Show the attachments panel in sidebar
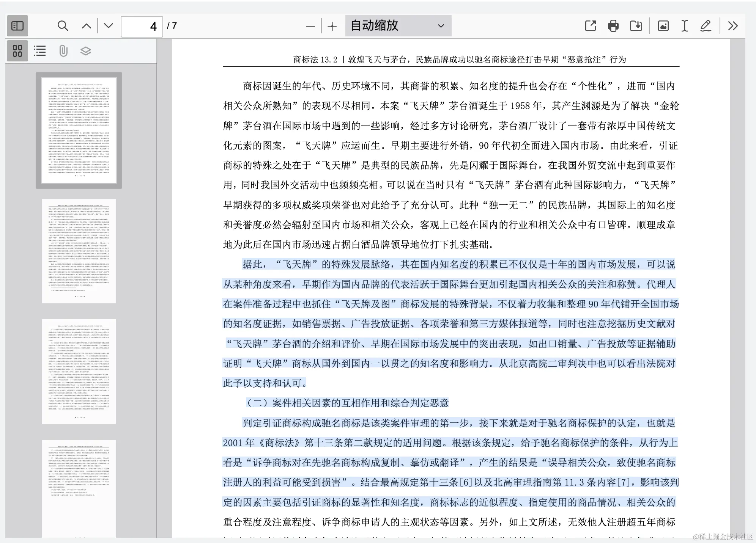 click(x=63, y=50)
